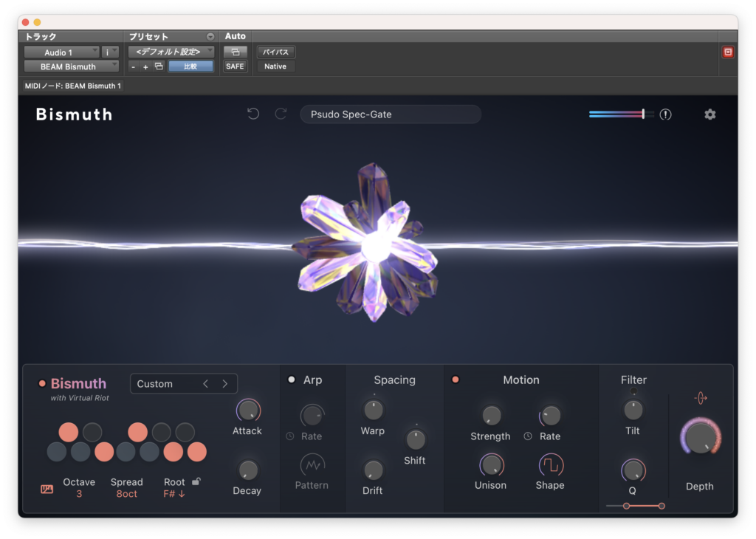The image size is (756, 539).
Task: Disable the Motion section toggle dot
Action: coord(455,380)
